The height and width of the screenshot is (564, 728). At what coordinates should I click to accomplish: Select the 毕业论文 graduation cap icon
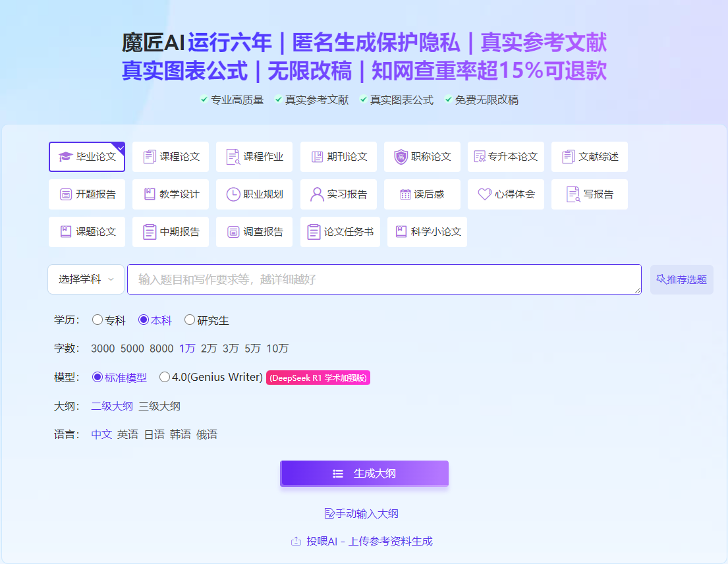(65, 157)
